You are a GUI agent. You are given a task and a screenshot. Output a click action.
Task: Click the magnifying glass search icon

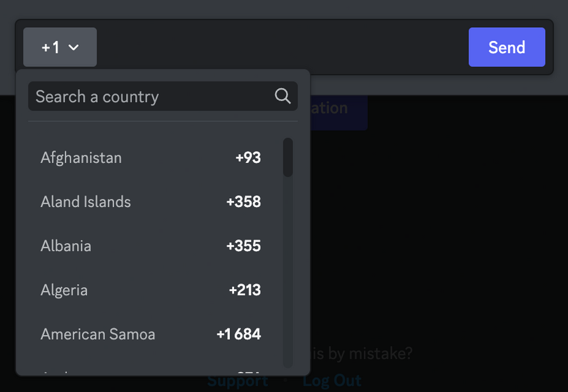click(x=281, y=95)
